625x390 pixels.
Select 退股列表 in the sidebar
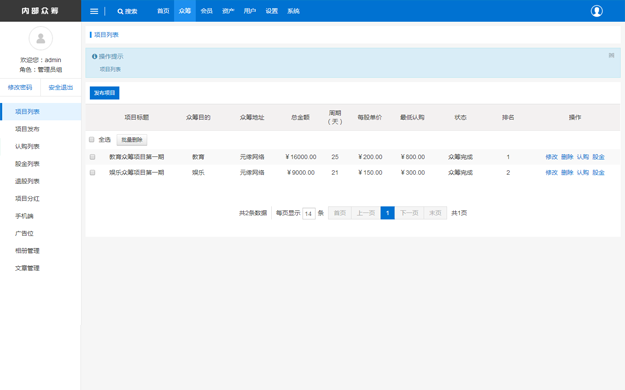[x=41, y=181]
